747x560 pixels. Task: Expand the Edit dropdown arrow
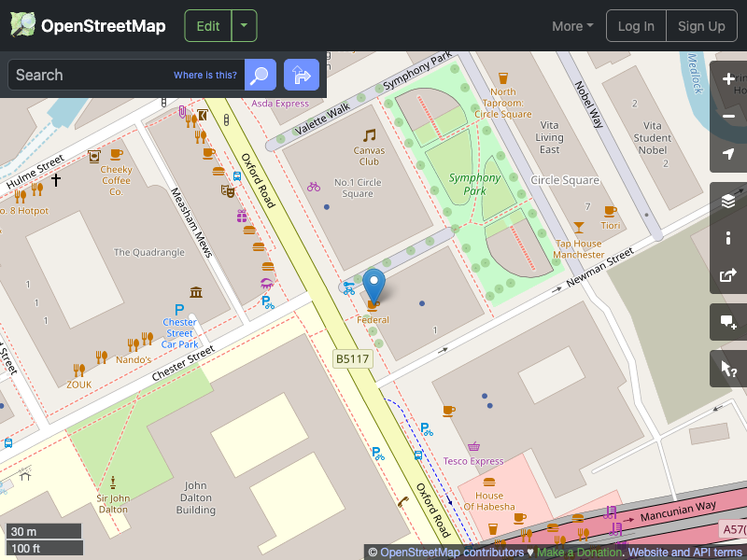click(x=242, y=25)
